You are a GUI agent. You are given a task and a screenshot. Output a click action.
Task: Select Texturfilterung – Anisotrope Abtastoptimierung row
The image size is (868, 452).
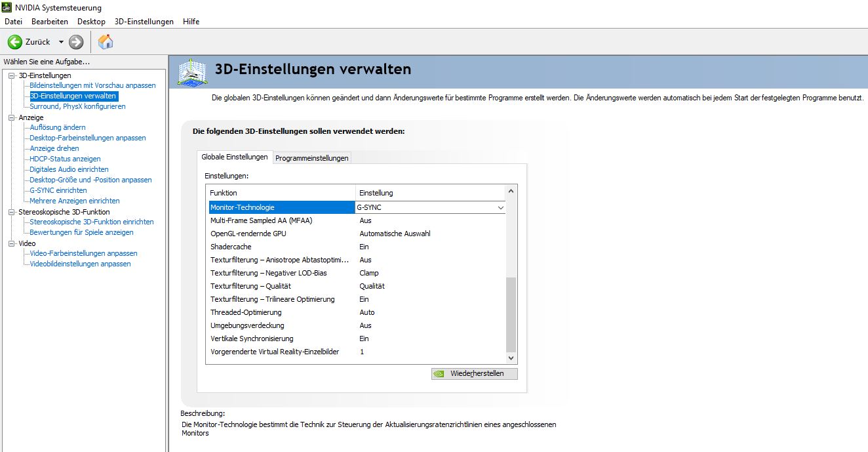(x=356, y=260)
